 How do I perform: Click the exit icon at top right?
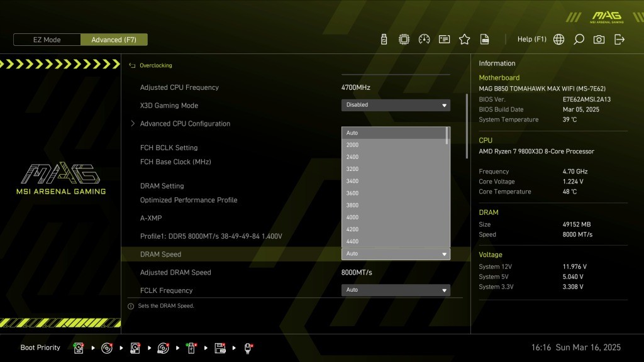(x=619, y=40)
